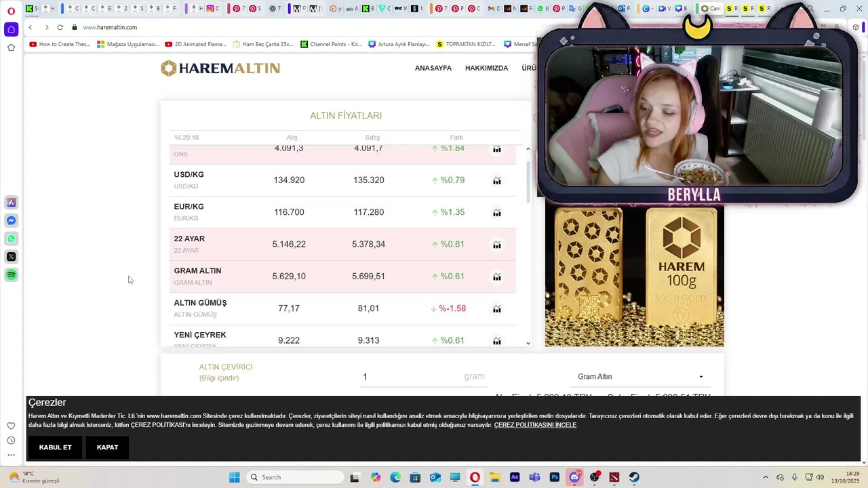
Task: Switch to the Gmail browser tab
Action: coord(494,9)
